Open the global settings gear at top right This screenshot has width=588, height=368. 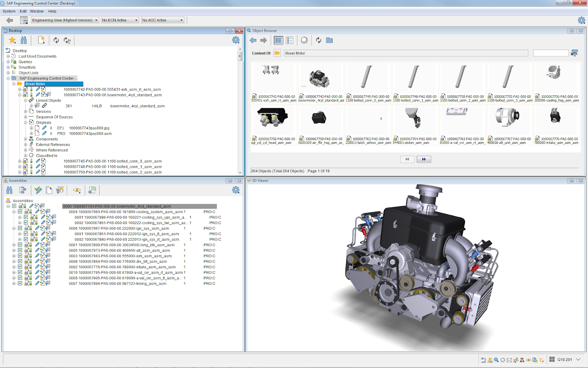pyautogui.click(x=581, y=20)
